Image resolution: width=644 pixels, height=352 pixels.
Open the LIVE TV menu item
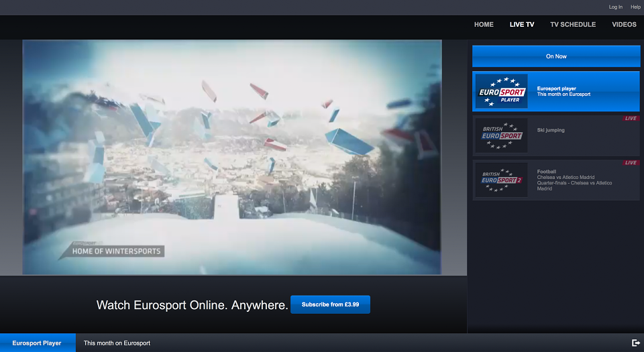coord(522,25)
